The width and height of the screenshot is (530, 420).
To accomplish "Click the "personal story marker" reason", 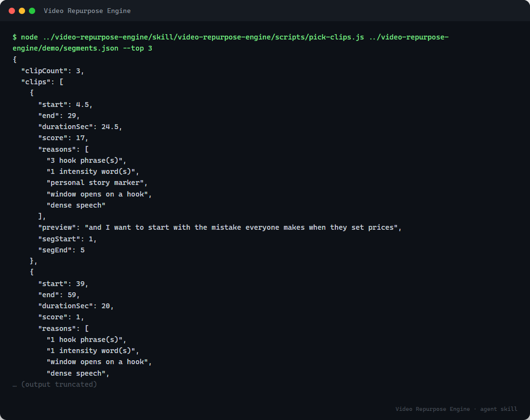I will tap(97, 183).
